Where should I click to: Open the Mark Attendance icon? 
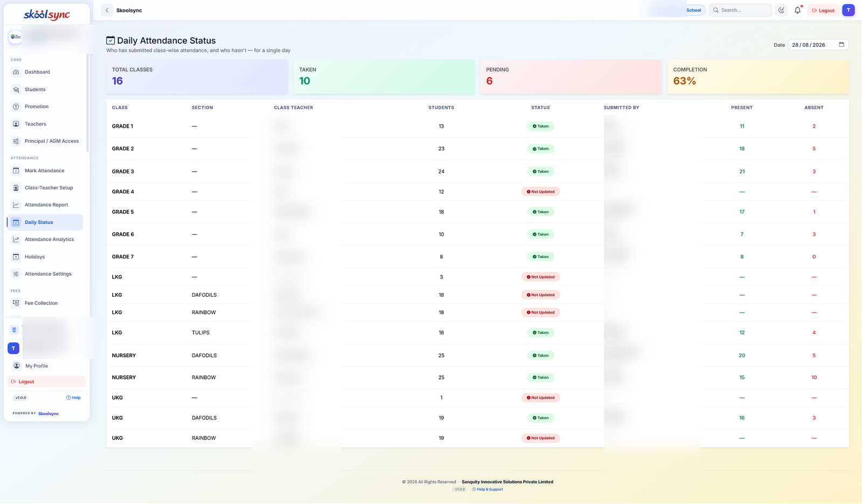[x=16, y=171]
